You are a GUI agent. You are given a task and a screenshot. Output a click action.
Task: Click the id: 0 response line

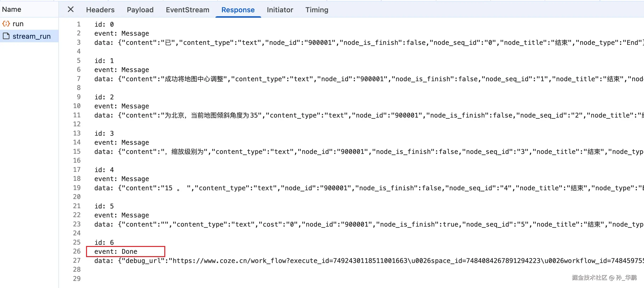point(104,24)
